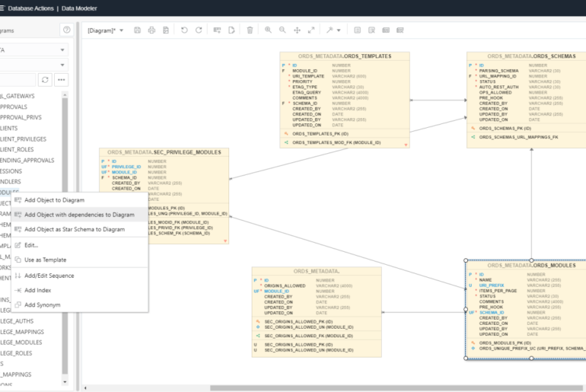
Task: Click the top-left resize handle of ORDS_MODULES
Action: [466, 260]
